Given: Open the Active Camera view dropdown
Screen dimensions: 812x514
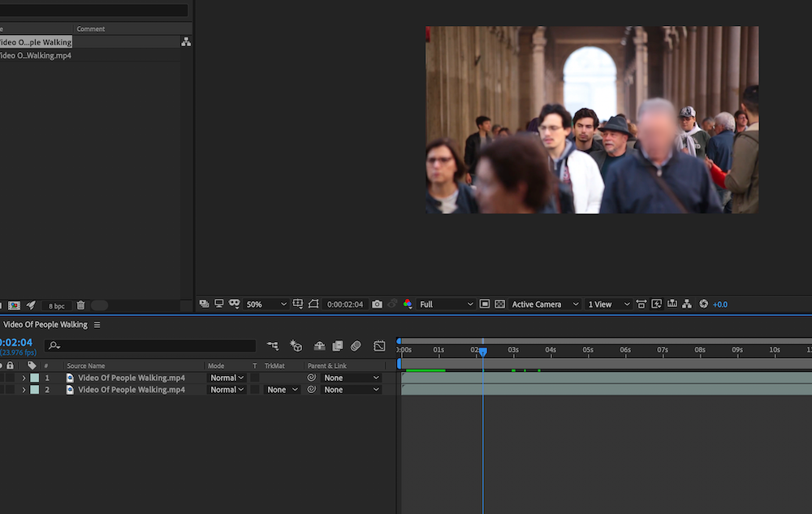Looking at the screenshot, I should (x=544, y=304).
